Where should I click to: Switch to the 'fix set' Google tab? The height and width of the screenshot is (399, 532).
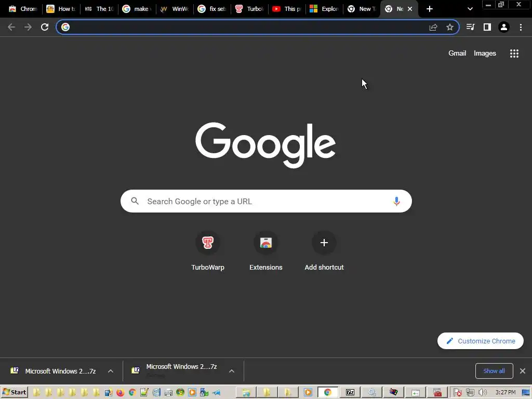[212, 9]
